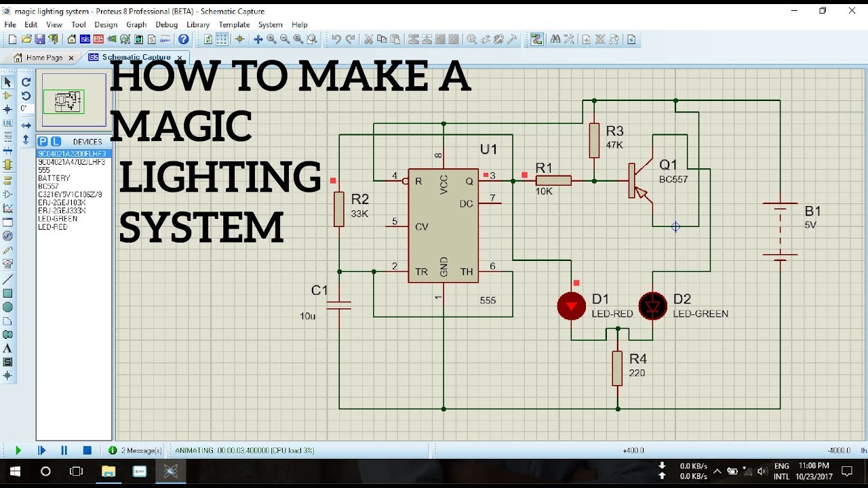Image resolution: width=868 pixels, height=488 pixels.
Task: Close the Schematic Capture tab
Action: [179, 58]
